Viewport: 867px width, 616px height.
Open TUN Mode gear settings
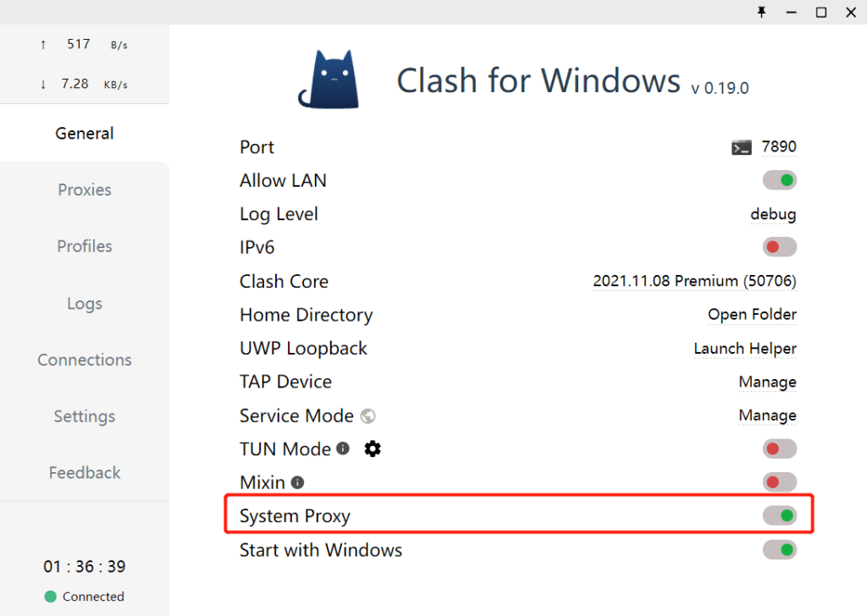[373, 448]
